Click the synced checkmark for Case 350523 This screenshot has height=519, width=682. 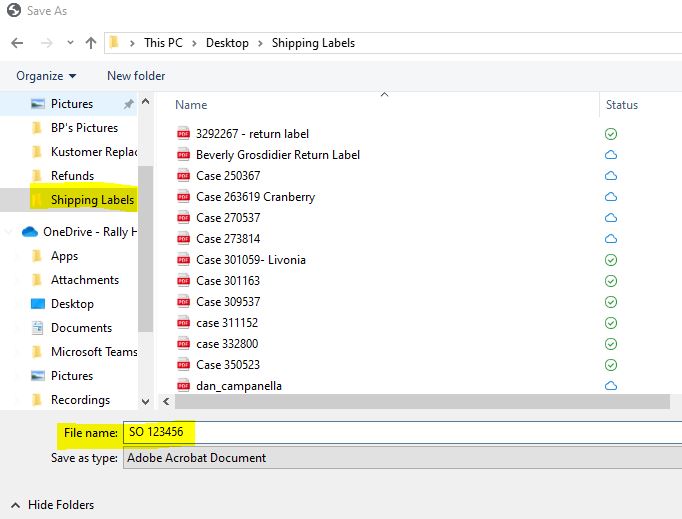611,365
